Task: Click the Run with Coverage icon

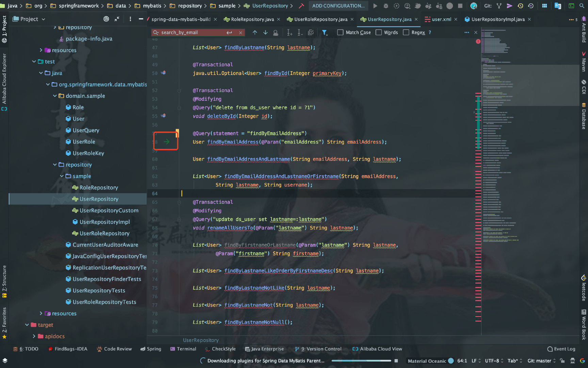Action: pyautogui.click(x=396, y=6)
